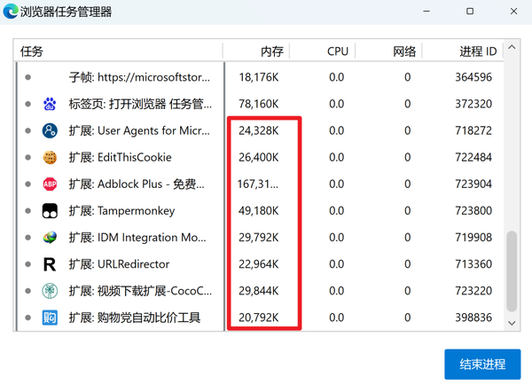Click the shopping price comparison extension icon
Image resolution: width=532 pixels, height=392 pixels.
pos(50,318)
